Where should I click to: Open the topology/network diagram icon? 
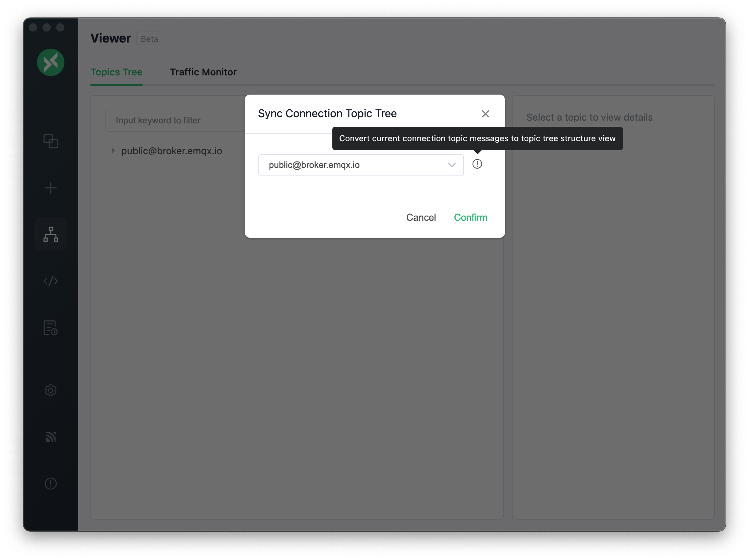51,234
